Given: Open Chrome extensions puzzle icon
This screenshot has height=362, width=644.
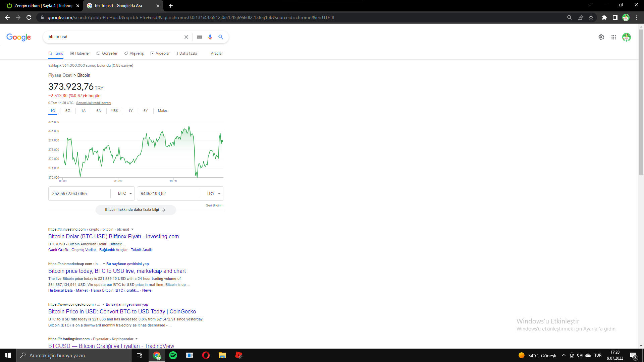Looking at the screenshot, I should (x=604, y=17).
